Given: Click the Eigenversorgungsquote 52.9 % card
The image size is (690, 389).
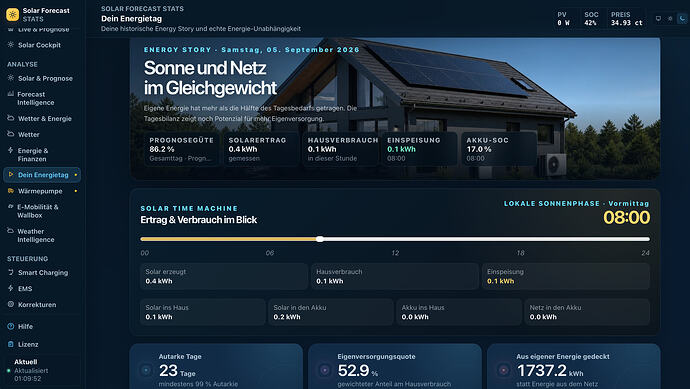Looking at the screenshot, I should pos(395,366).
